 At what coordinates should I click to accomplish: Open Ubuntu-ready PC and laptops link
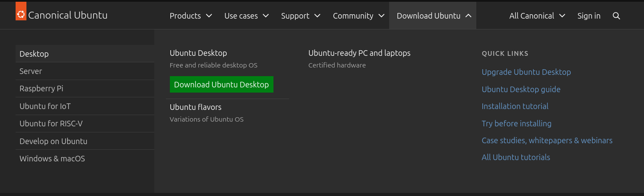(359, 53)
